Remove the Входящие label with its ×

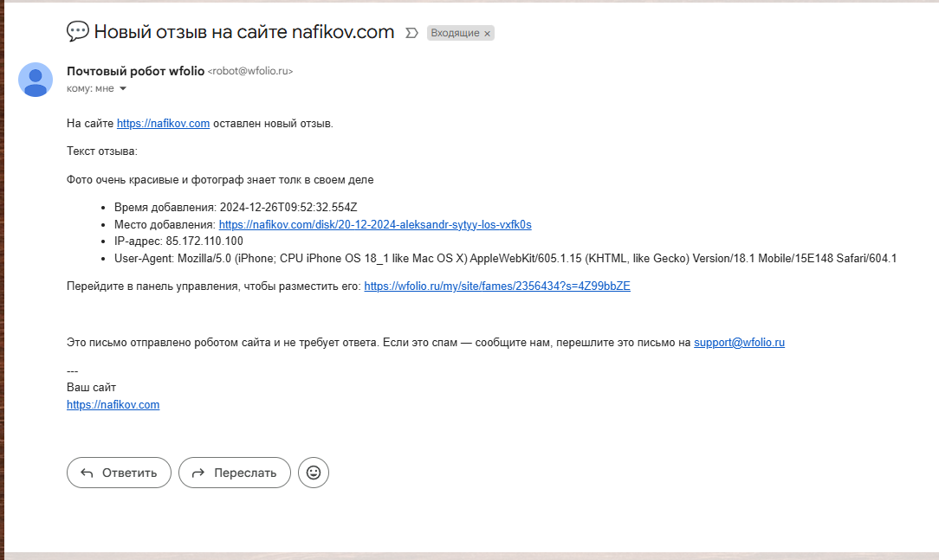[x=487, y=34]
